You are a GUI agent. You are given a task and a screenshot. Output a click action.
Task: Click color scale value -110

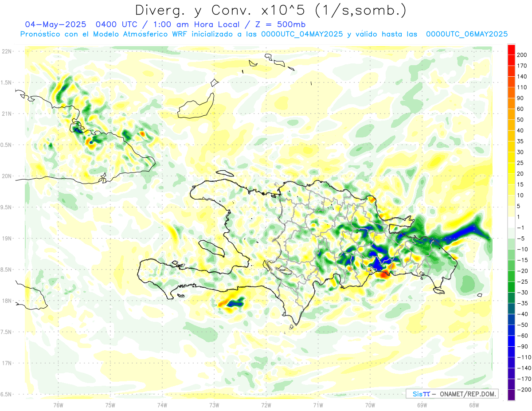coord(523,357)
